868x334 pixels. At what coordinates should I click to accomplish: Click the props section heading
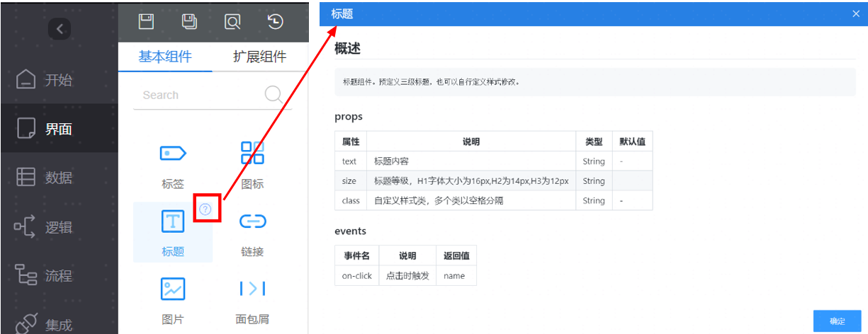[x=349, y=116]
